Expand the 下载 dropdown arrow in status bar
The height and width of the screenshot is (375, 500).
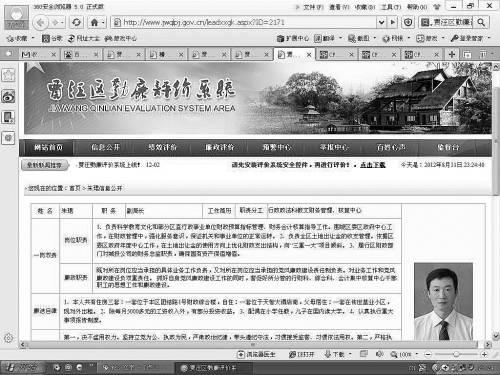pyautogui.click(x=350, y=355)
